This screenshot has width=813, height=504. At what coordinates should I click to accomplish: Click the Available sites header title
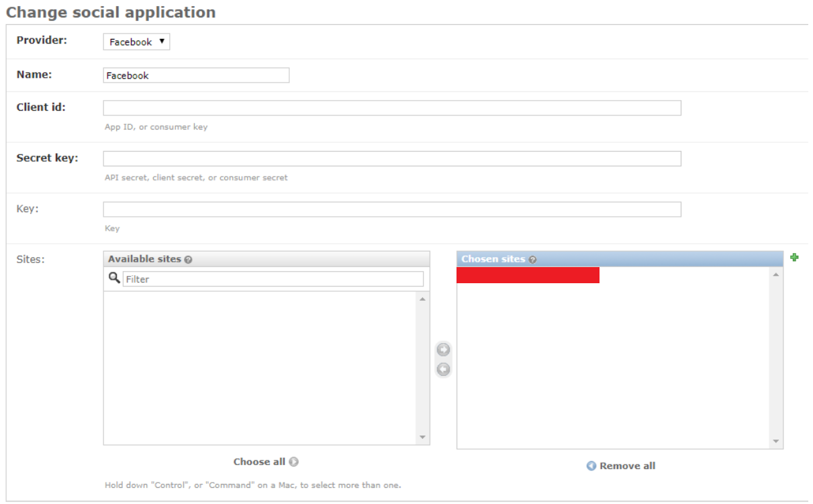point(144,259)
